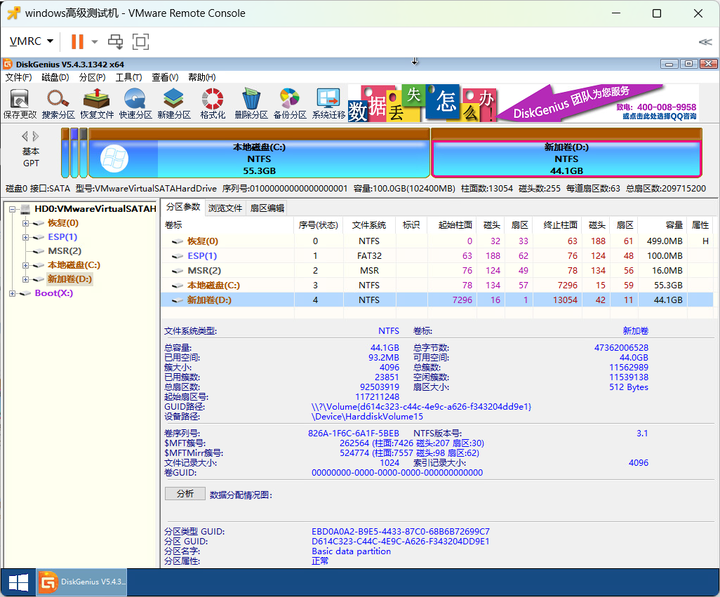Open the Quick Partition (快速分区) tool

135,104
